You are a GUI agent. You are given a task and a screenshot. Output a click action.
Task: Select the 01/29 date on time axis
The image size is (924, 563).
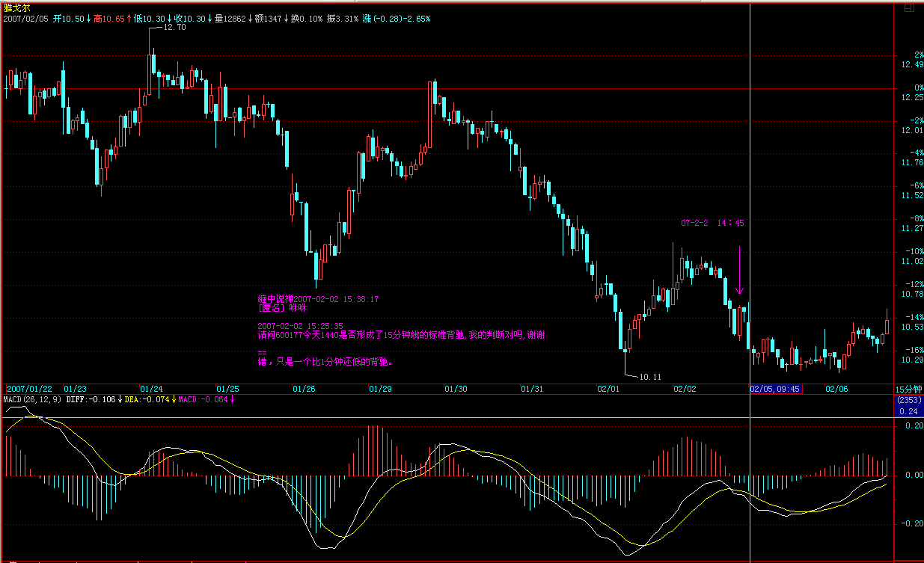click(x=380, y=390)
